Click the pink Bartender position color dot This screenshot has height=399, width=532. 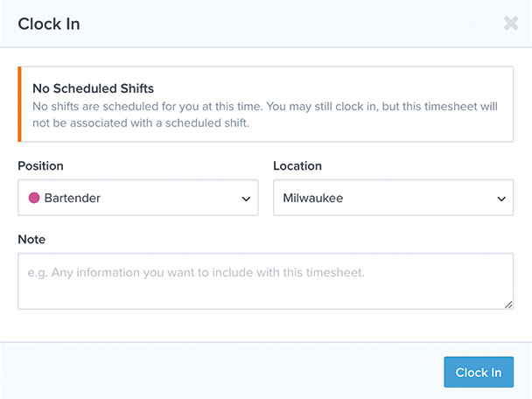tap(34, 198)
